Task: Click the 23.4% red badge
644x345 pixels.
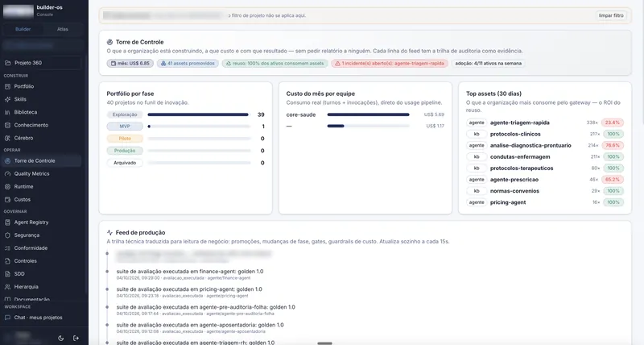Action: pos(613,123)
